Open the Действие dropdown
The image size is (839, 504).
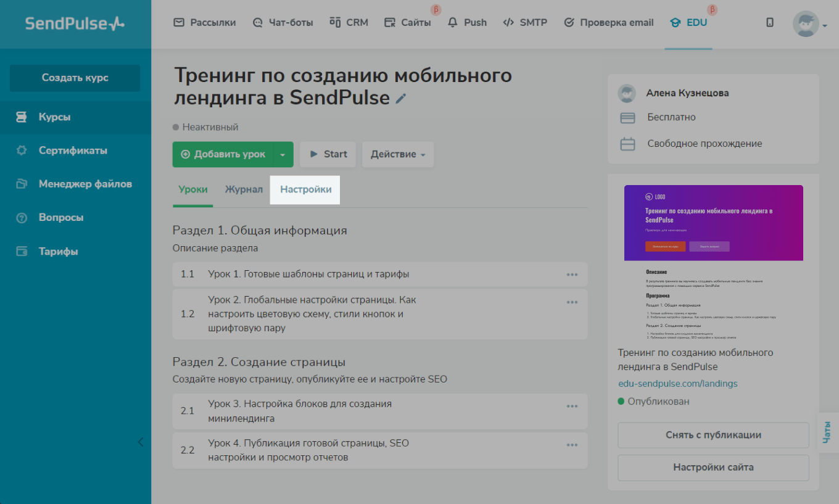pos(398,154)
